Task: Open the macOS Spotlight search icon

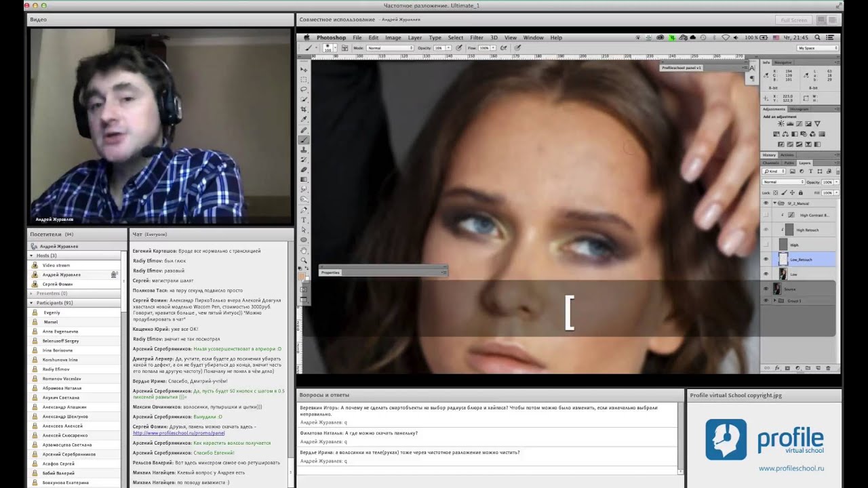Action: tap(818, 37)
